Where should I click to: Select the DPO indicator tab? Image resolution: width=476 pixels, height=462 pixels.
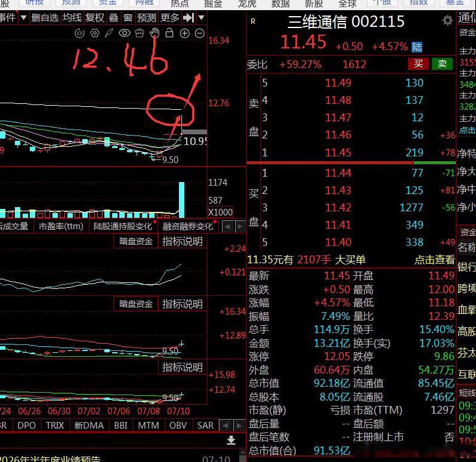coord(26,425)
